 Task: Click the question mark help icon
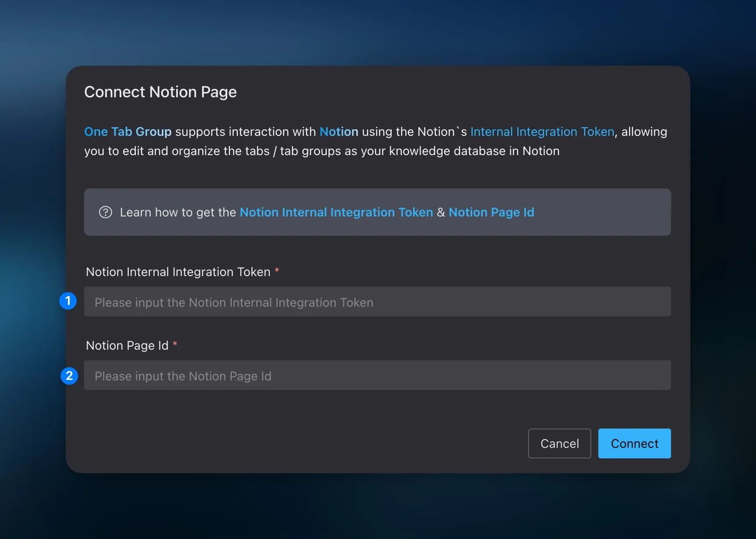pyautogui.click(x=106, y=212)
